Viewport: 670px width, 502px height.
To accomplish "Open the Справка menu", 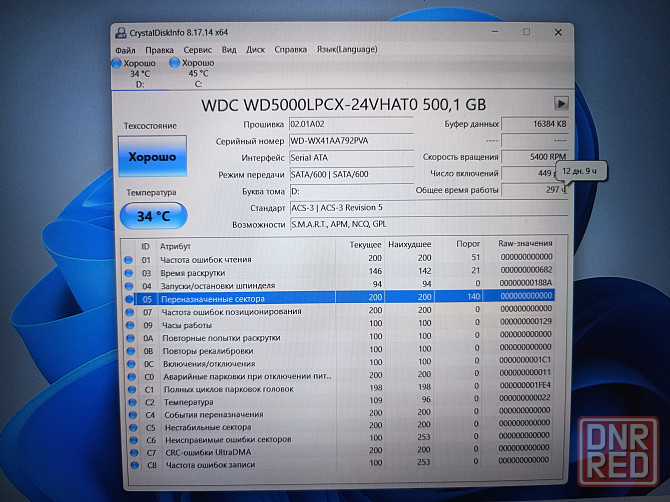I will (291, 50).
